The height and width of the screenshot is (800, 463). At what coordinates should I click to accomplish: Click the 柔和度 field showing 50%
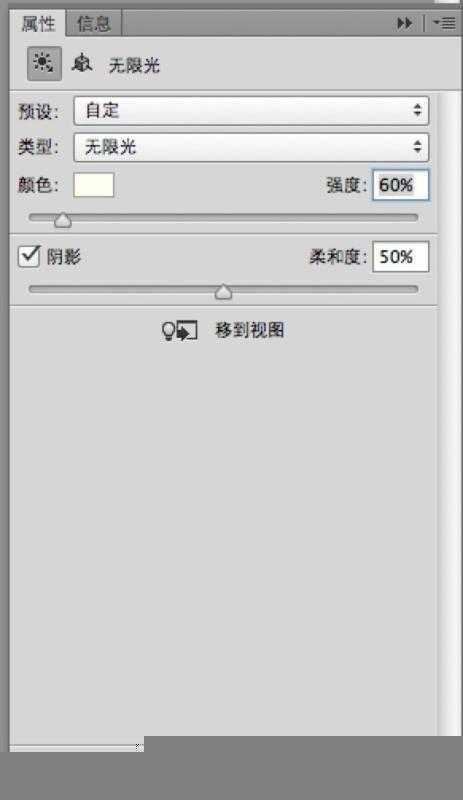[401, 257]
